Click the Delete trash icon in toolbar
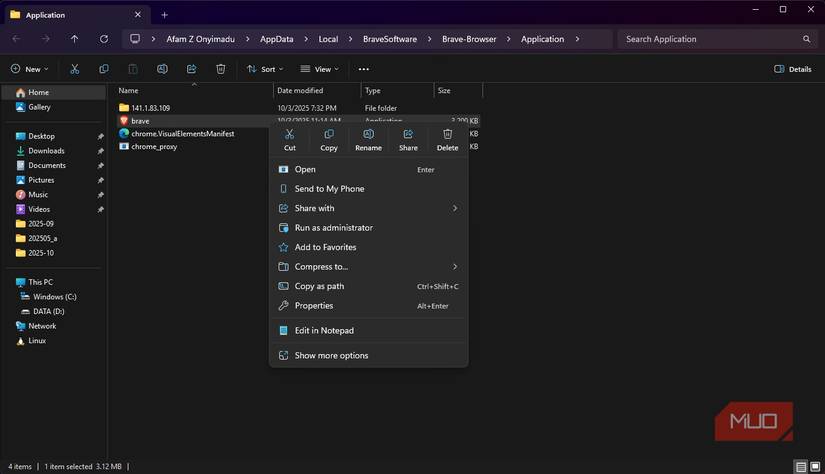 221,69
